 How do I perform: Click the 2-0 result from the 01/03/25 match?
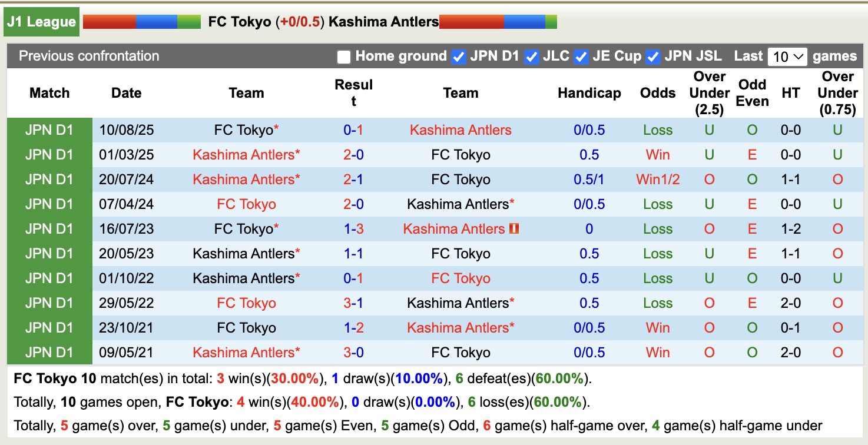(353, 154)
